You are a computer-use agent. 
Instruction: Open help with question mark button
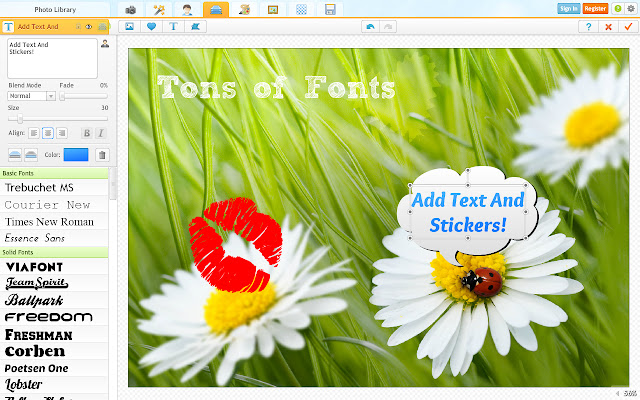click(589, 27)
